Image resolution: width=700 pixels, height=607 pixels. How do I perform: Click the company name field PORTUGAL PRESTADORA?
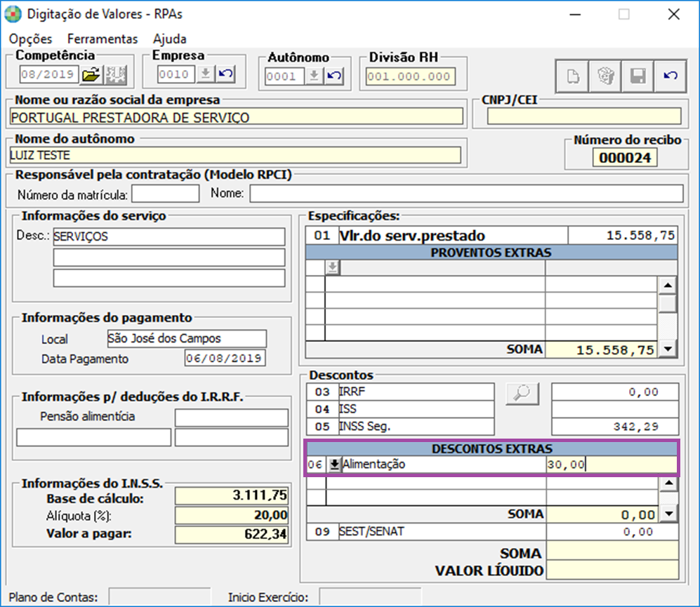(x=236, y=117)
